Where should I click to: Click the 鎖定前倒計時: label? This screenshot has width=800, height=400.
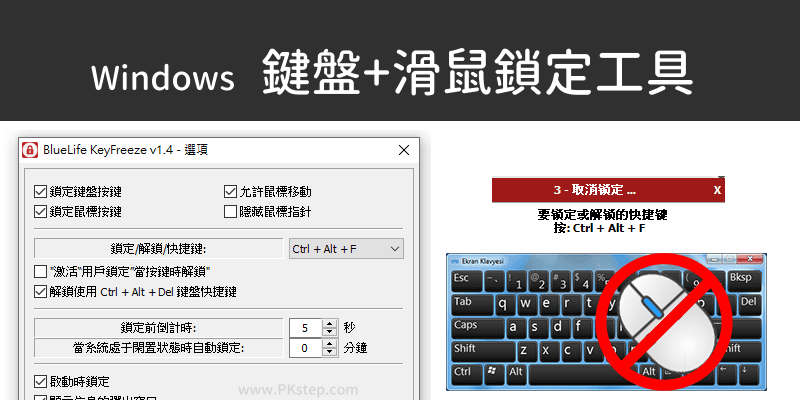[x=158, y=328]
